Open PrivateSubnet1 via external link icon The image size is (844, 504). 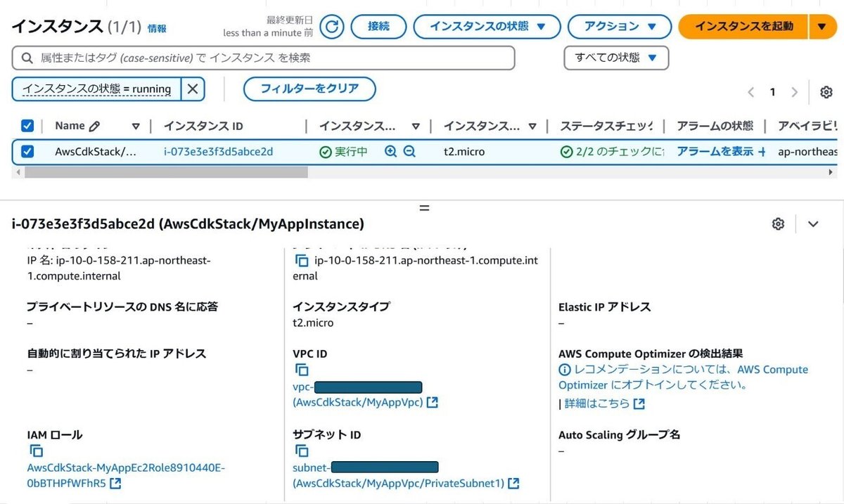513,483
